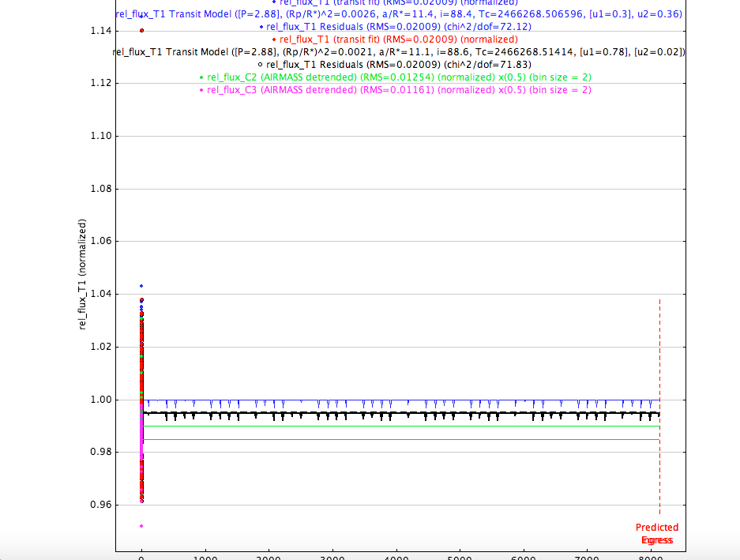Image resolution: width=740 pixels, height=560 pixels.
Task: Click the black open-circle Residuals legend marker
Action: click(x=260, y=64)
